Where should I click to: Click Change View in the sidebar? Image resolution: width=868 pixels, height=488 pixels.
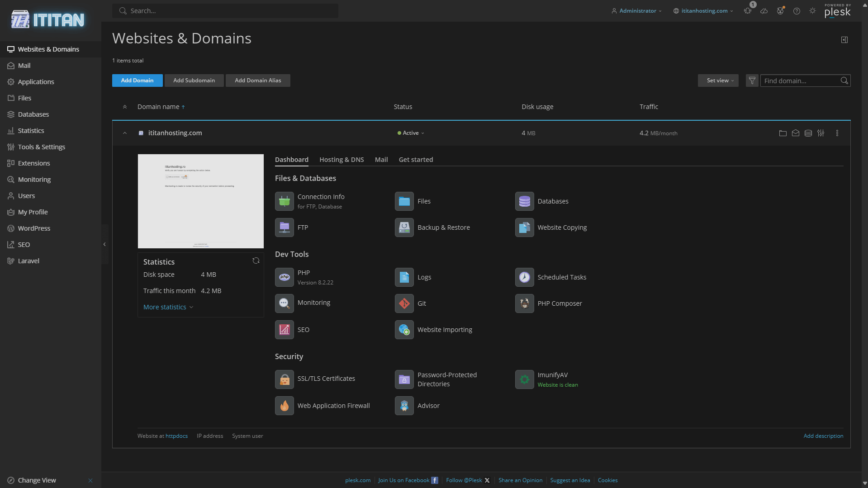click(37, 480)
